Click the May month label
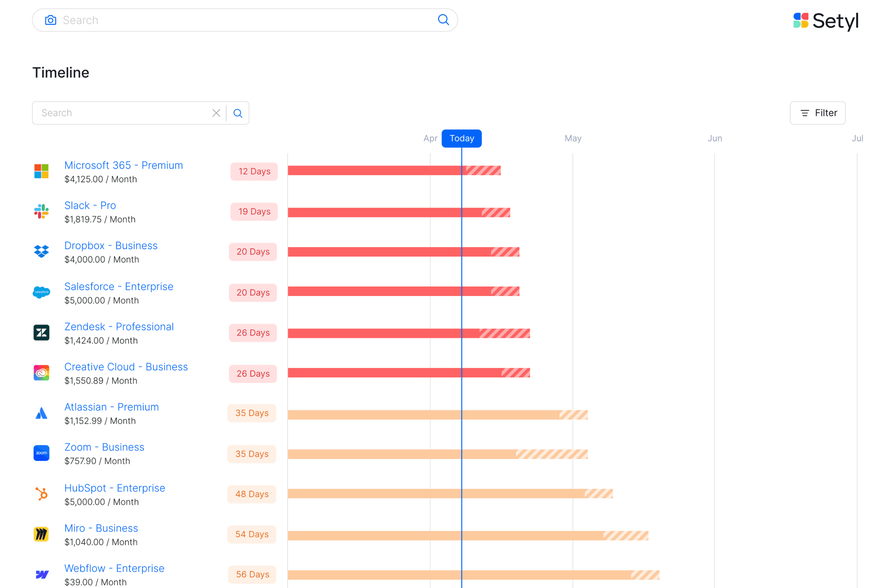The image size is (882, 588). (x=573, y=138)
